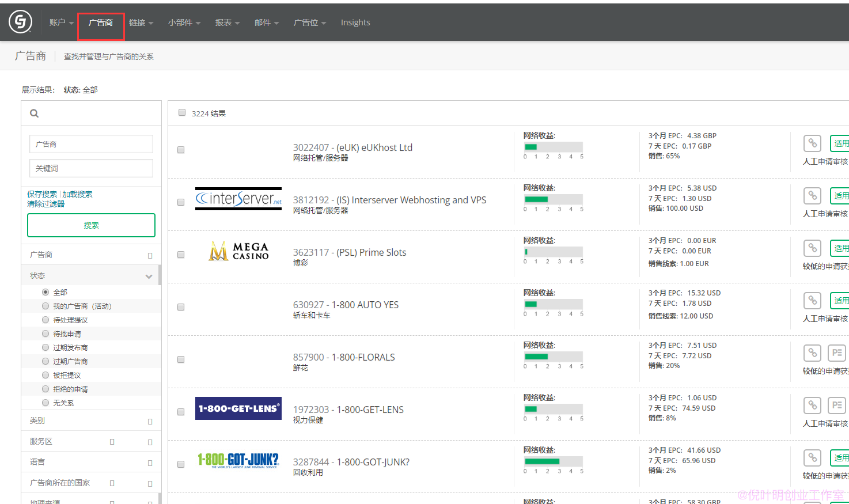Click the 1-800-GET-LENS logo image
The height and width of the screenshot is (504, 849).
(238, 408)
